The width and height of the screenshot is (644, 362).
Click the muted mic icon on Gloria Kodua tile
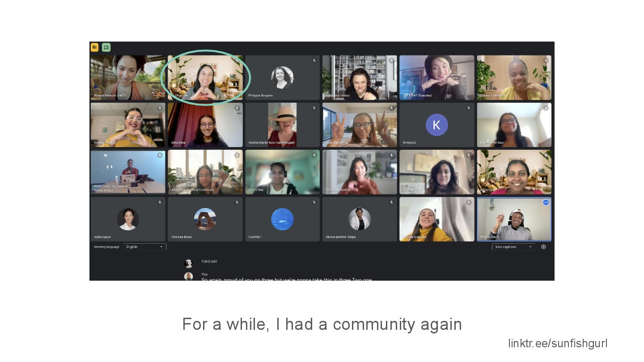160,155
